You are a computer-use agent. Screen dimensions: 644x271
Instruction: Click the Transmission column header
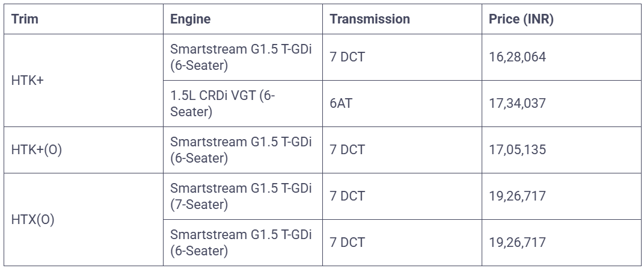[369, 19]
